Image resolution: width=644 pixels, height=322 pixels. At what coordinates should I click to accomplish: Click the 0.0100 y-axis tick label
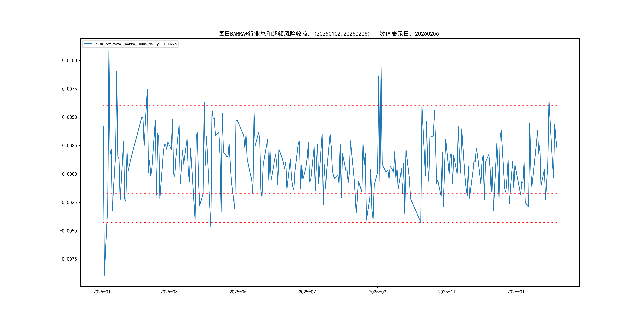click(x=70, y=60)
